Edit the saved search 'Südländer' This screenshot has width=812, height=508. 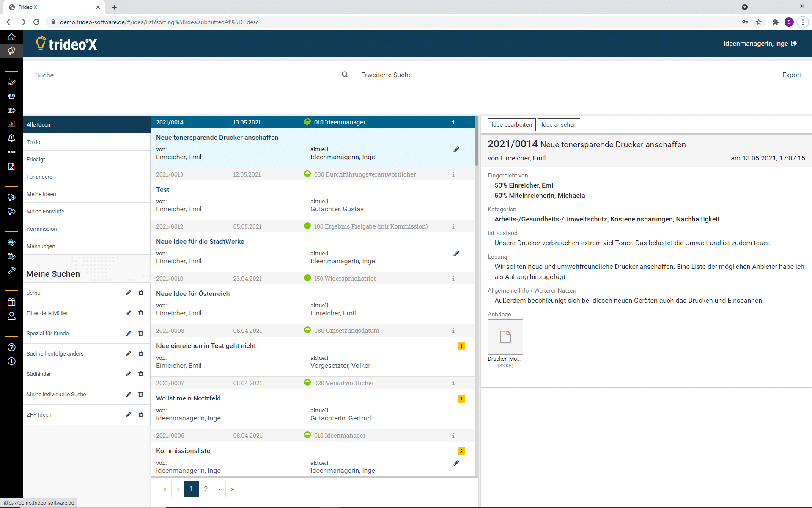click(129, 374)
